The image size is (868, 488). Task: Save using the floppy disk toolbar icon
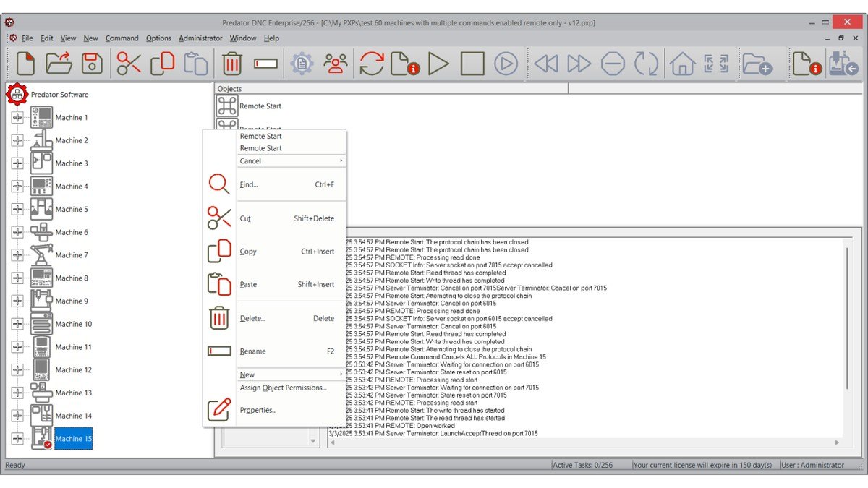tap(92, 64)
